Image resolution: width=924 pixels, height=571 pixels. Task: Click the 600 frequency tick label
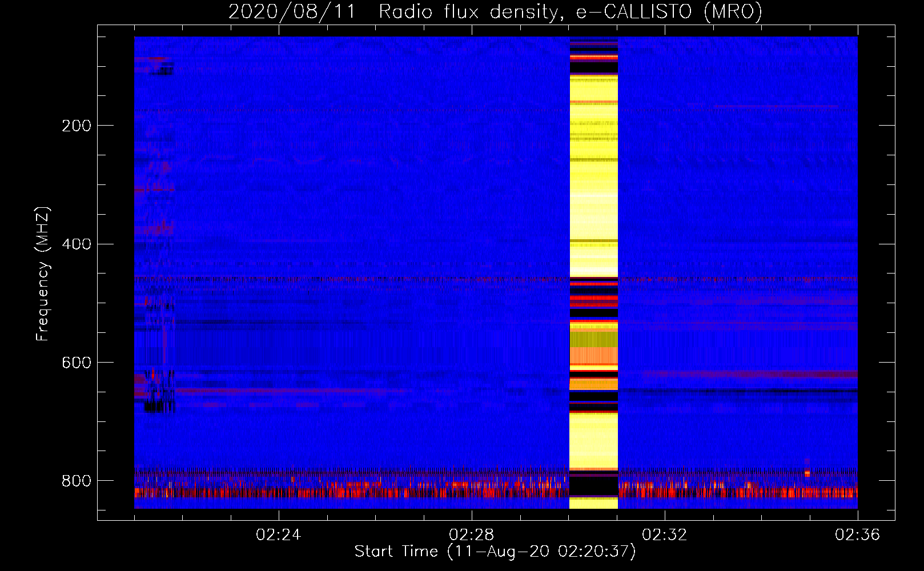tap(77, 363)
